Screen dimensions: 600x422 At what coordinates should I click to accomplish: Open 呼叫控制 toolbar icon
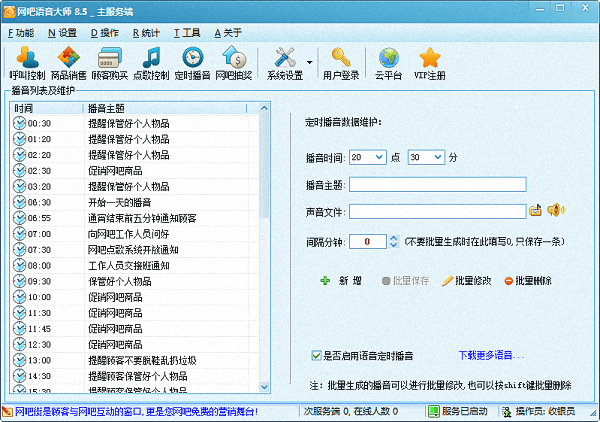(27, 64)
